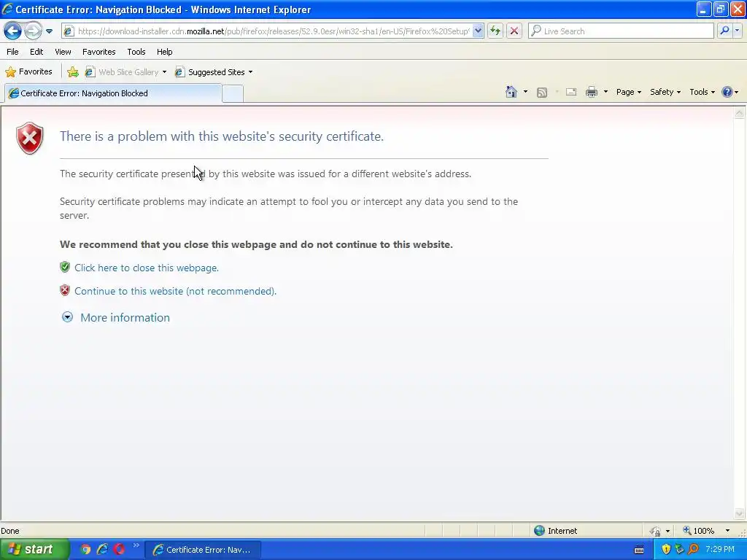Open a new blank tab
Viewport: 747px width, 560px height.
[x=233, y=94]
